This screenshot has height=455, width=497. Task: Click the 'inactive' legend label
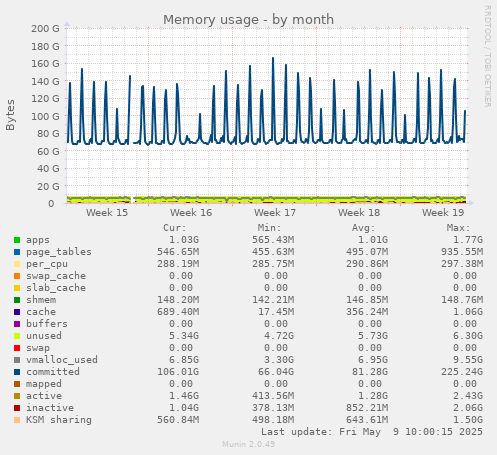coord(50,408)
